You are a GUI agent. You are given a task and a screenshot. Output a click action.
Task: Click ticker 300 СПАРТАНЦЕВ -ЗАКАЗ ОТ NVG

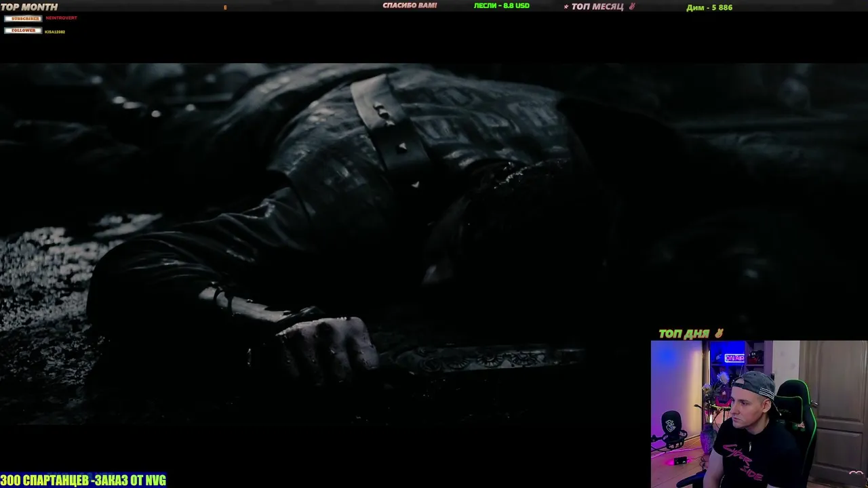(83, 481)
